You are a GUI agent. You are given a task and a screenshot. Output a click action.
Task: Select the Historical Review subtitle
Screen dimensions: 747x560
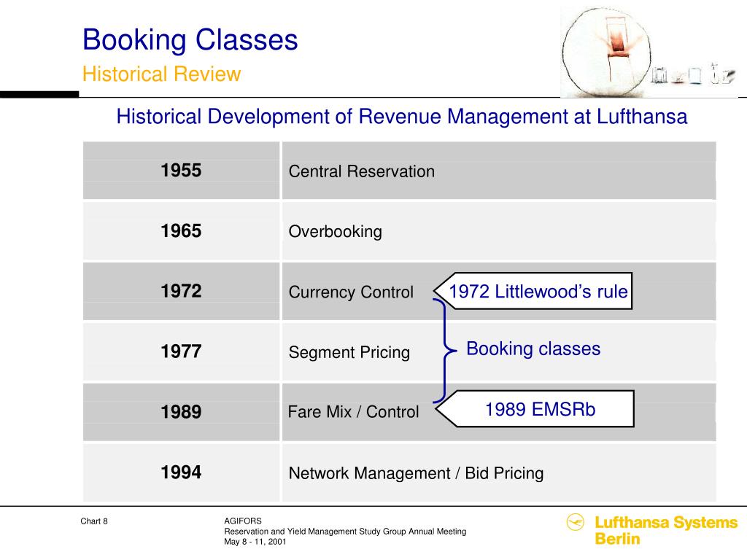[x=161, y=74]
